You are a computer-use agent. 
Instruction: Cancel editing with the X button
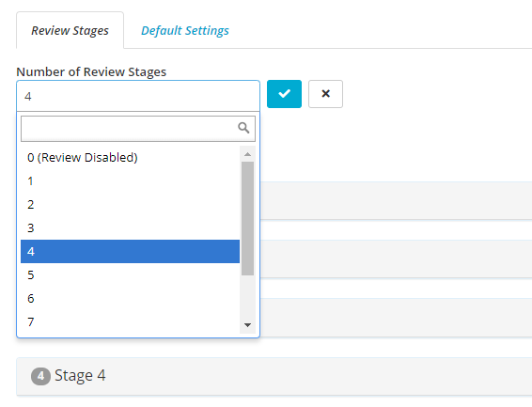[325, 94]
